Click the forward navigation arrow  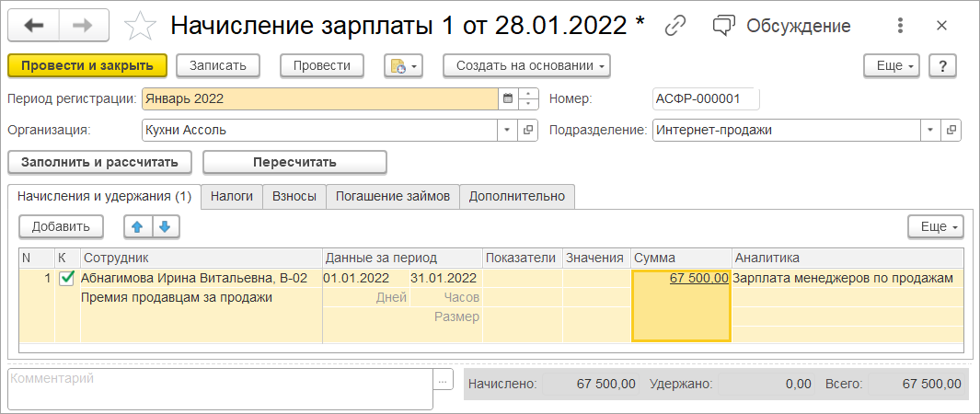(83, 26)
